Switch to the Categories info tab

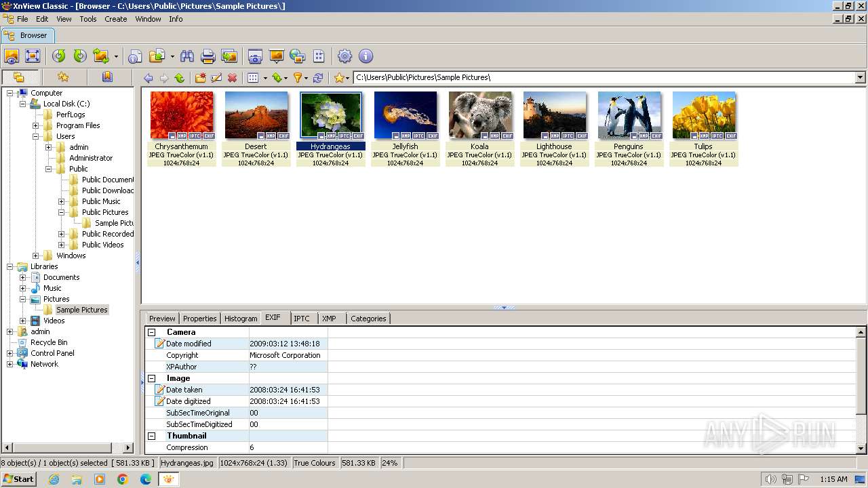[368, 319]
